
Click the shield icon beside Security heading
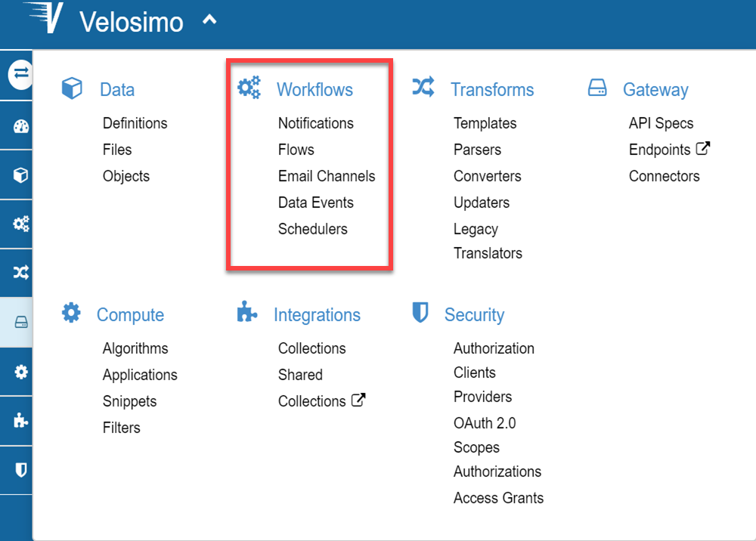(420, 312)
